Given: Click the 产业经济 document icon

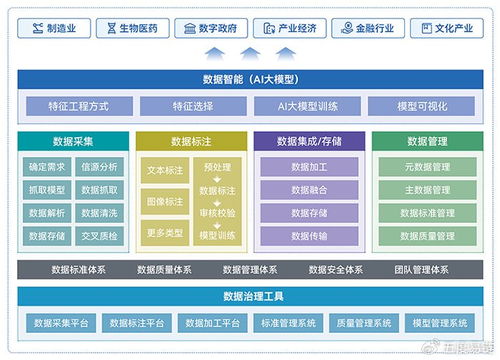Looking at the screenshot, I should click(269, 28).
